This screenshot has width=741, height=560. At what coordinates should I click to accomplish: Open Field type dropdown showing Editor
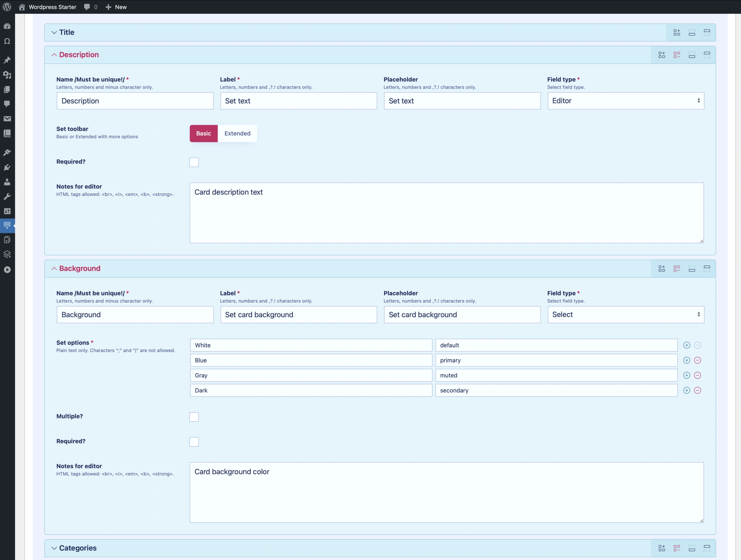click(x=626, y=101)
